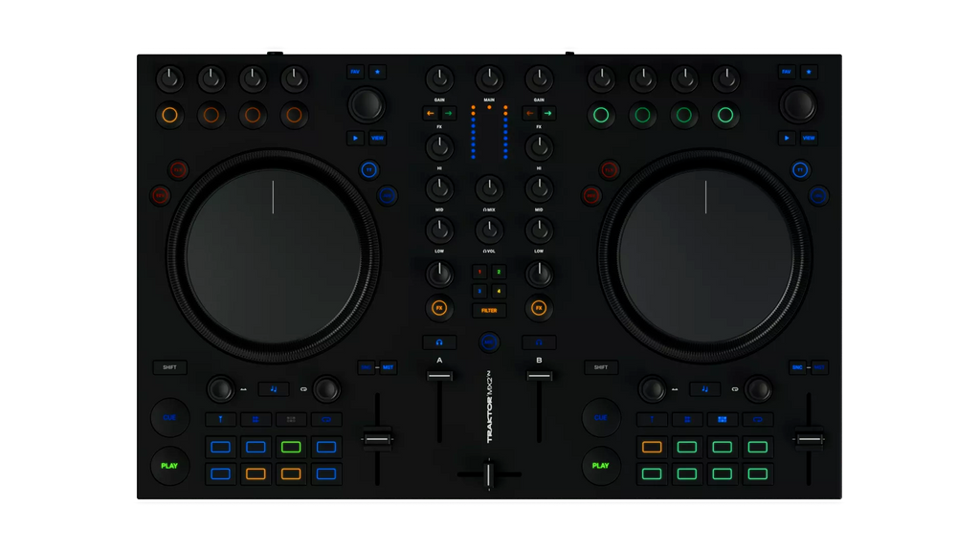This screenshot has width=980, height=551.
Task: Click the first orange-ring FX button, left deck
Action: [x=169, y=115]
